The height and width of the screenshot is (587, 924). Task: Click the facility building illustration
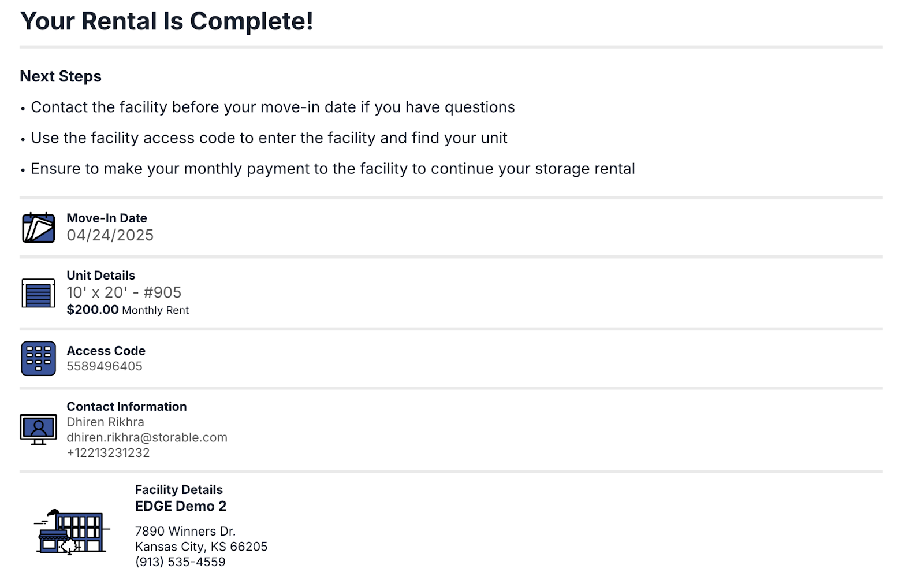click(x=71, y=532)
